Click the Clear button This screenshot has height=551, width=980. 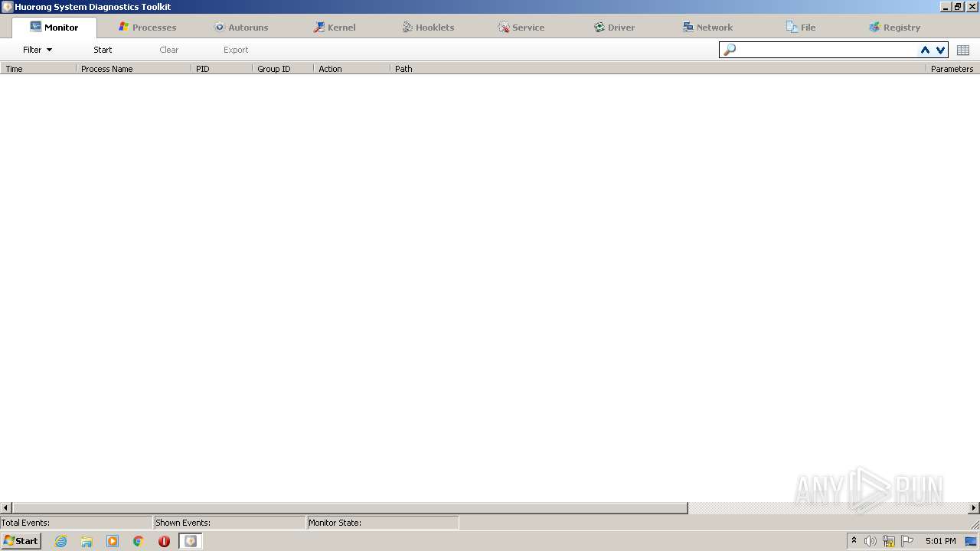[x=168, y=50]
